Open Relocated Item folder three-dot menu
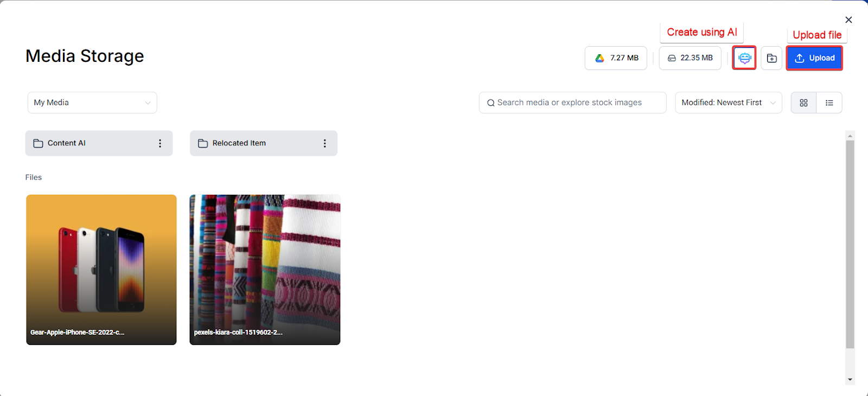868x396 pixels. click(x=325, y=143)
